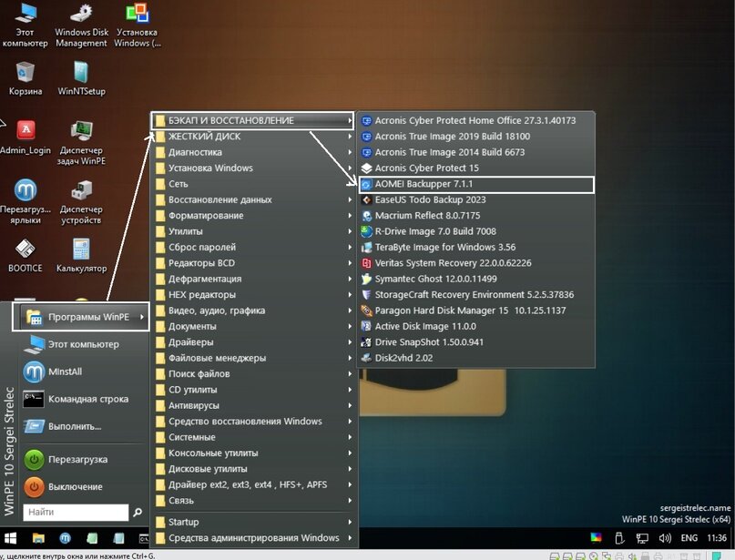
Task: Select Admin_Login desktop icon
Action: [x=26, y=137]
